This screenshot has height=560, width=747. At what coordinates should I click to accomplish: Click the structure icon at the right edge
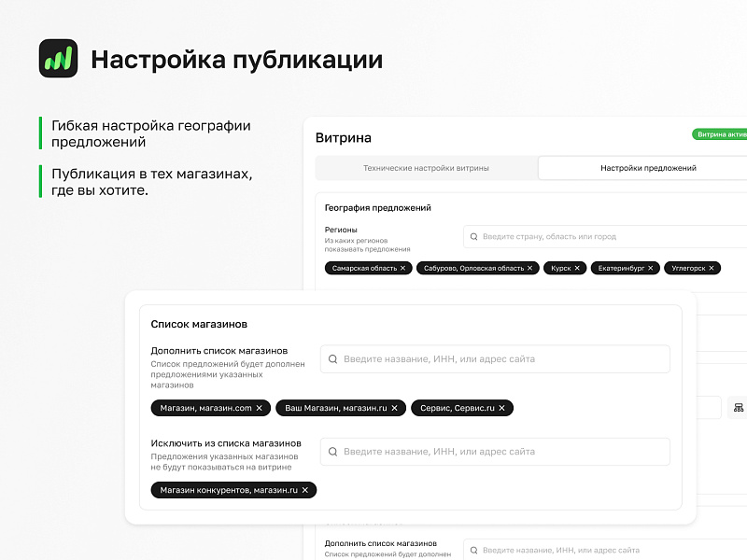[x=738, y=408]
